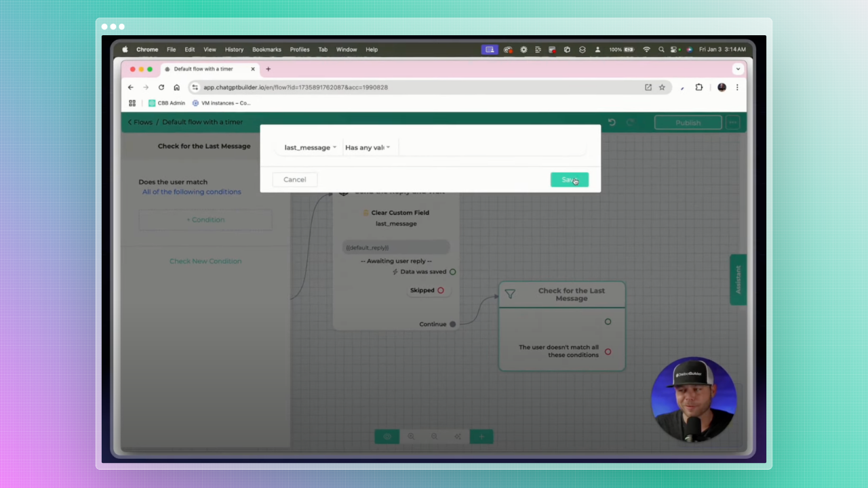Screen dimensions: 868x488
Task: Click 'Check for the Last Message' node title
Action: coord(572,294)
